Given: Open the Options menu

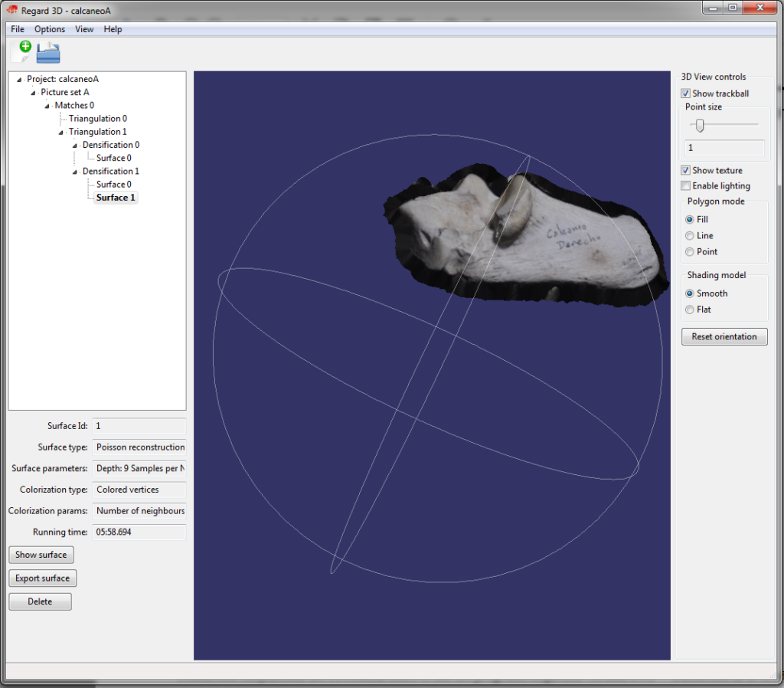Looking at the screenshot, I should (x=50, y=29).
